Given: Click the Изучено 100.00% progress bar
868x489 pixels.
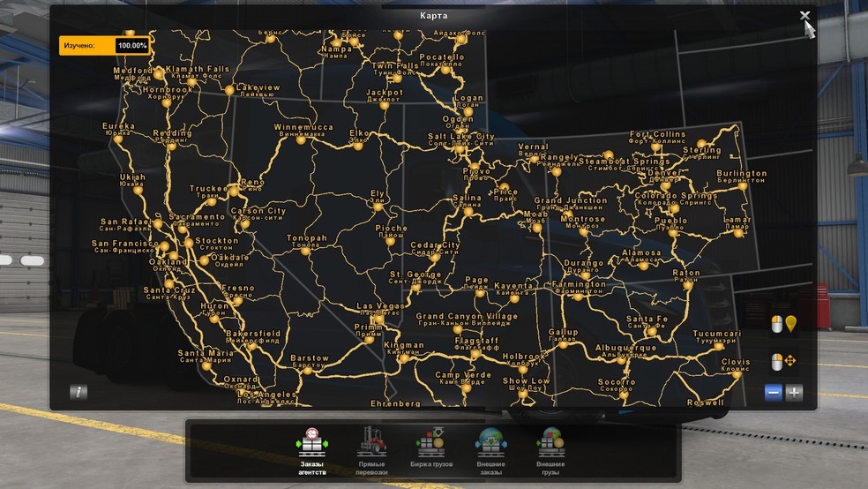Looking at the screenshot, I should coord(104,45).
